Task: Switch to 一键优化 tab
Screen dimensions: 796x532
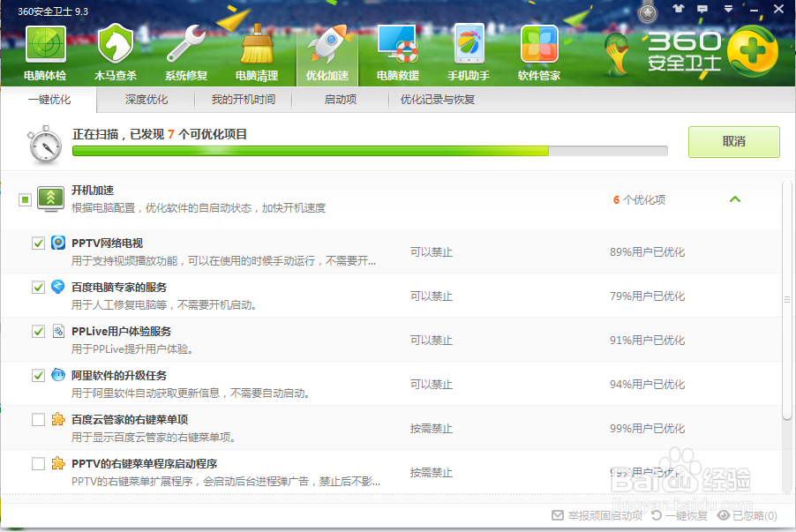Action: pos(49,100)
